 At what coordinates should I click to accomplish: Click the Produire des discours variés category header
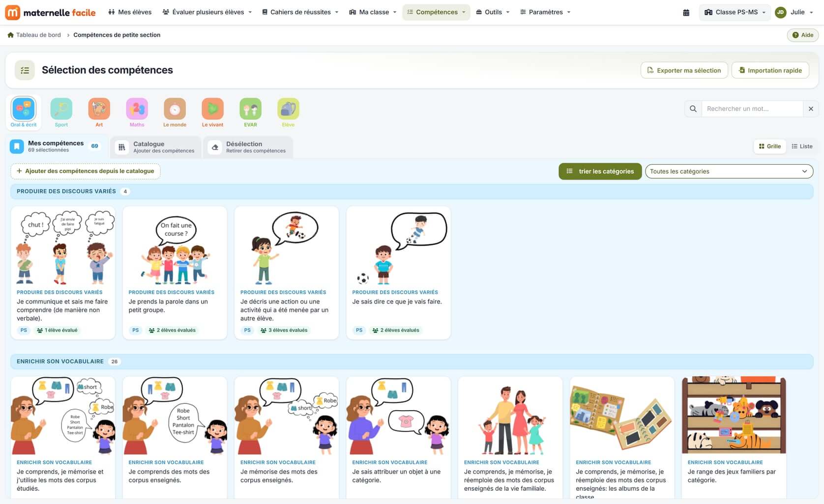click(412, 192)
